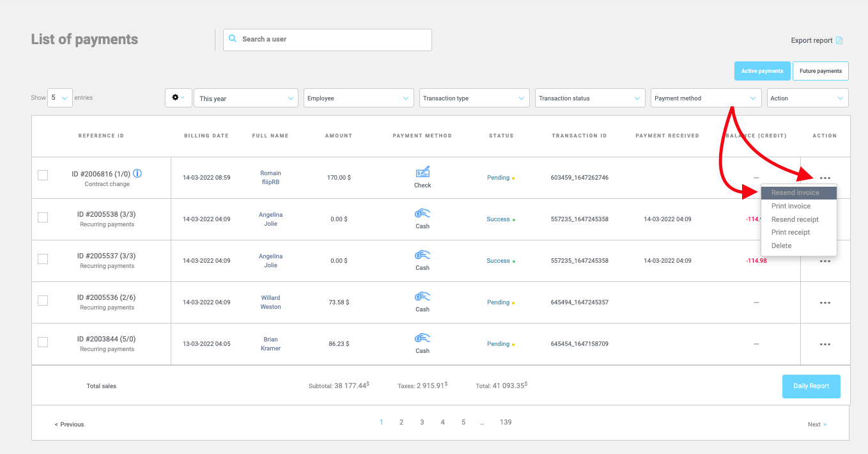Select checkbox for ID #2006816
Screen dimensions: 868x454
tap(43, 175)
